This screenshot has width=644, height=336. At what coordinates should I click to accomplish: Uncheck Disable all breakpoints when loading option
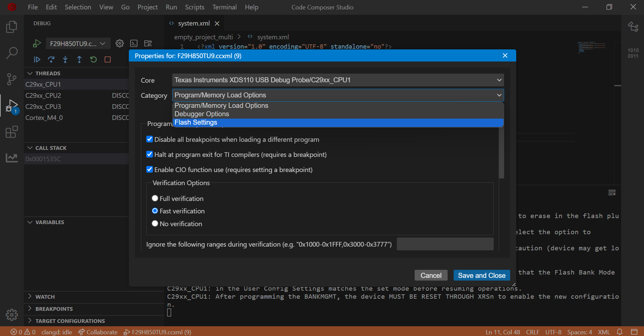point(150,139)
